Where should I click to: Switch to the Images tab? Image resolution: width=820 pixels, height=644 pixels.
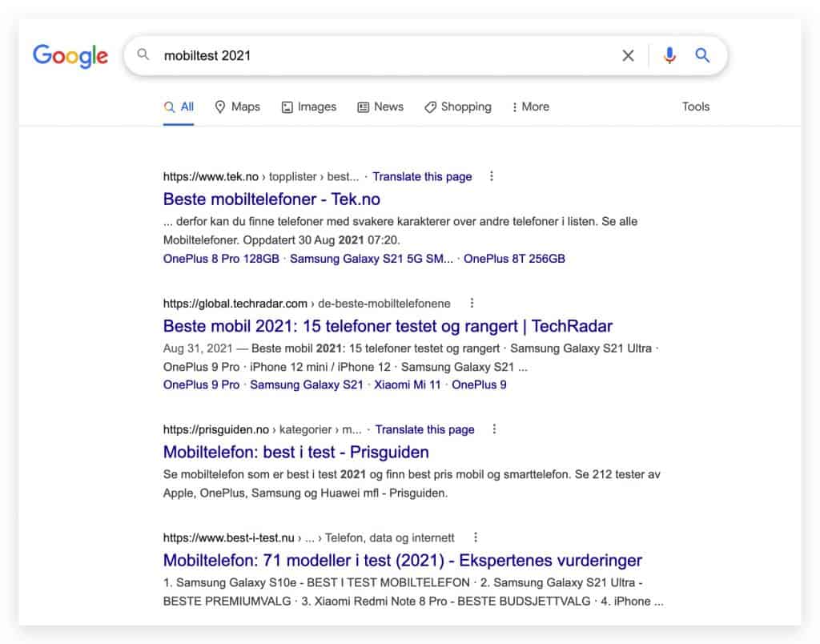309,107
